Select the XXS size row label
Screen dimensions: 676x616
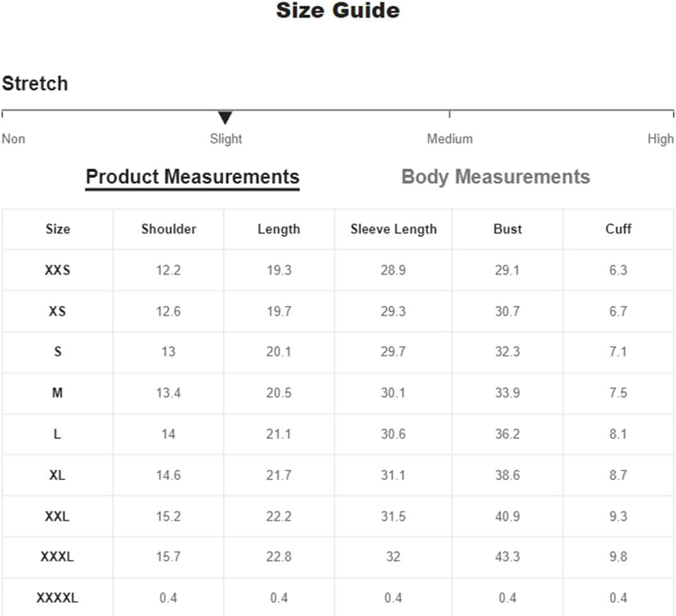[x=57, y=270]
